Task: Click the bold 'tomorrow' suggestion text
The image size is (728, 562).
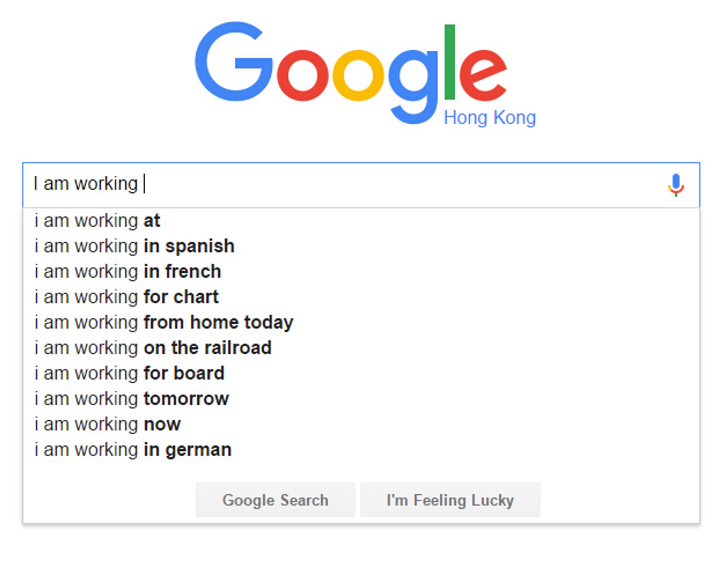Action: click(186, 399)
